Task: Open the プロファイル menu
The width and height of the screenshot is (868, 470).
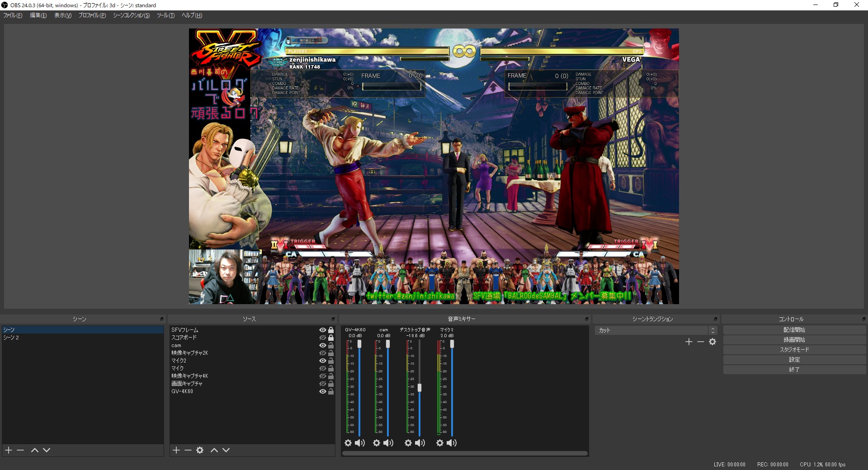Action: pyautogui.click(x=92, y=15)
